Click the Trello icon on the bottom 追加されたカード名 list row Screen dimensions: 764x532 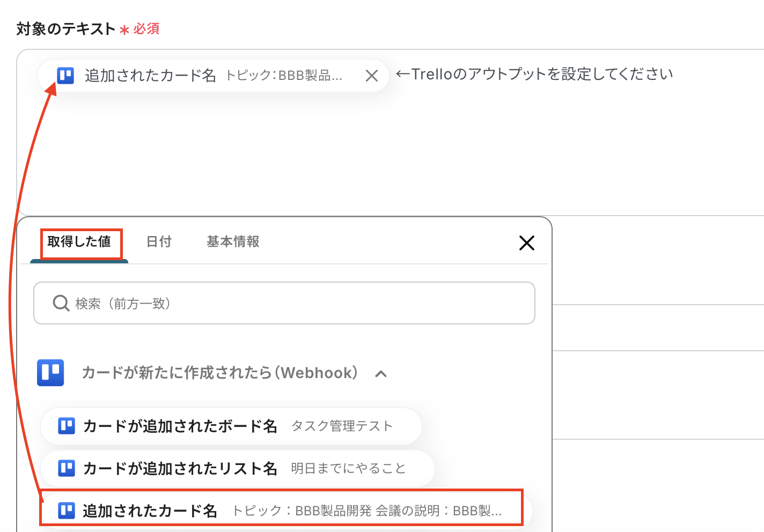[67, 511]
